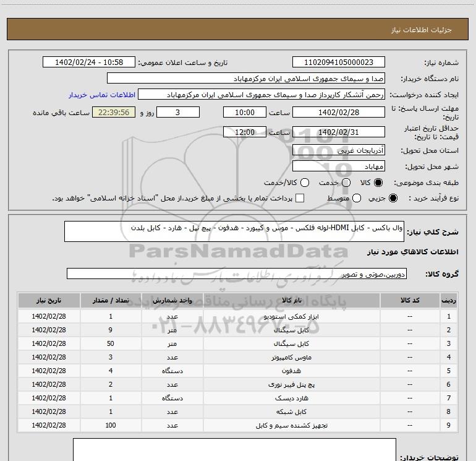The width and height of the screenshot is (476, 461).
Task: Select کابل سیگنال with quantity 9
Action: click(x=291, y=330)
